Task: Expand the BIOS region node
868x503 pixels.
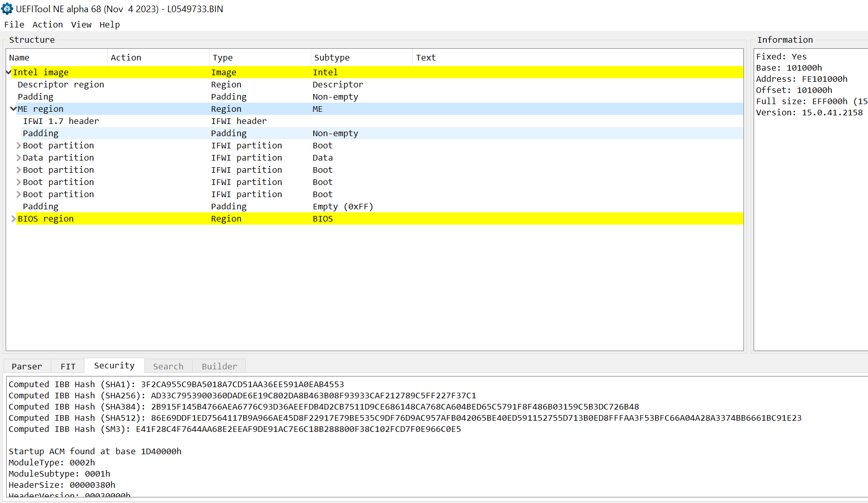Action: pyautogui.click(x=14, y=218)
